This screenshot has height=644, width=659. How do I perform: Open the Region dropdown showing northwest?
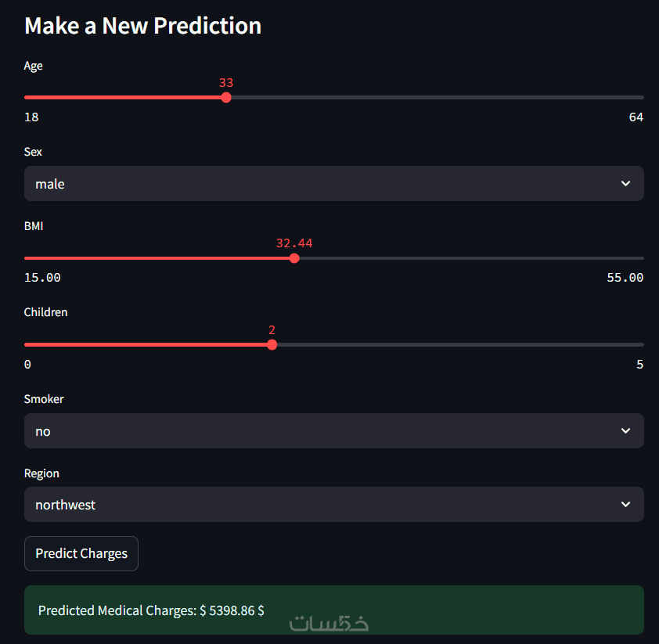(333, 505)
